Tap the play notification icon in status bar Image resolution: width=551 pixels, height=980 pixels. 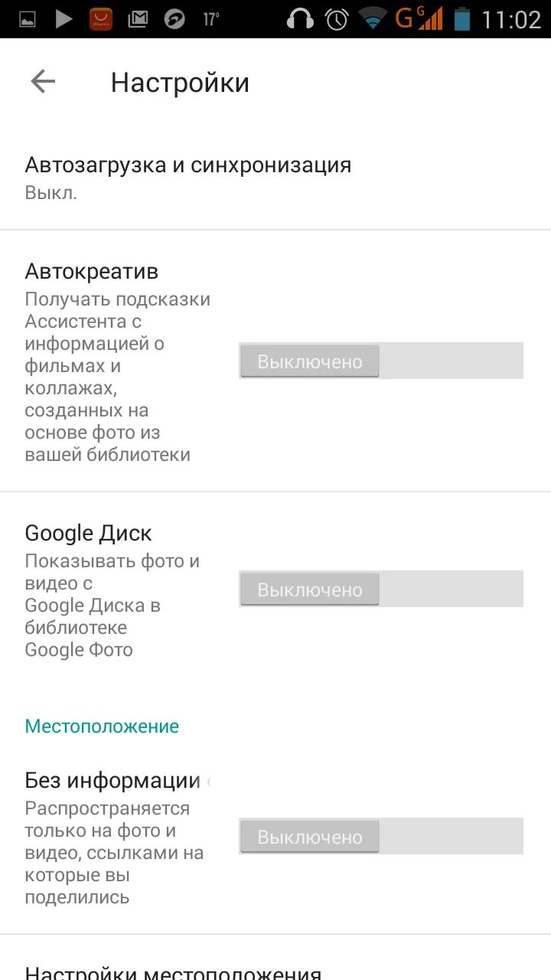click(64, 18)
